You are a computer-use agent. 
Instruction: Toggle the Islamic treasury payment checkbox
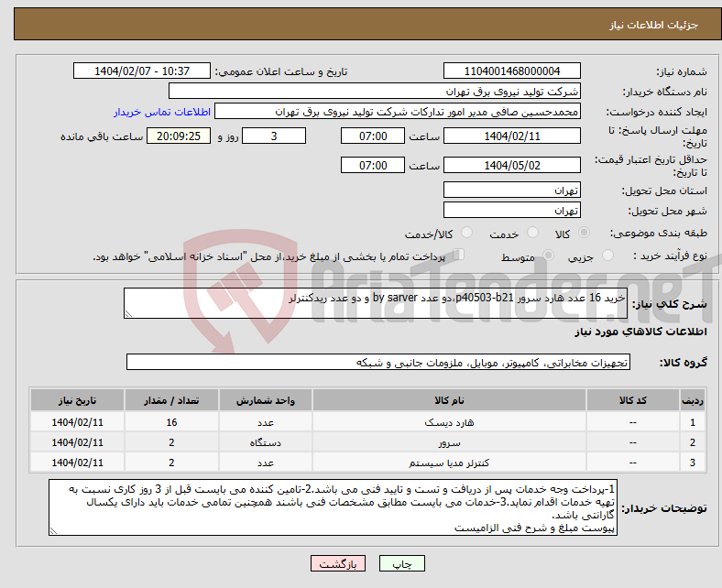tap(458, 255)
